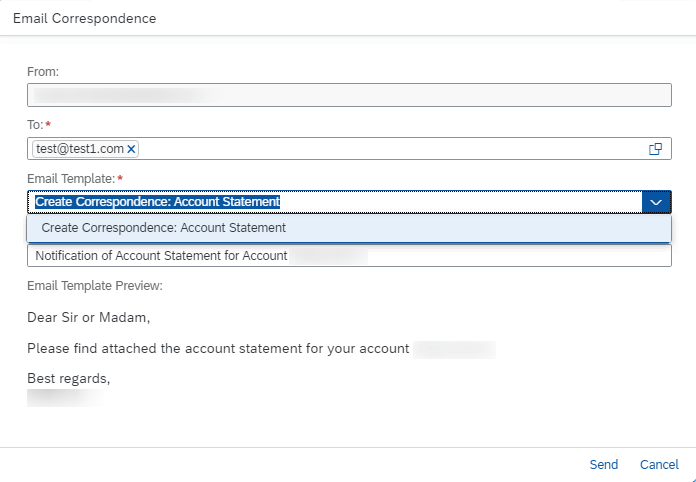Click the Dear Sir or Madam text
This screenshot has height=482, width=696.
(x=88, y=318)
